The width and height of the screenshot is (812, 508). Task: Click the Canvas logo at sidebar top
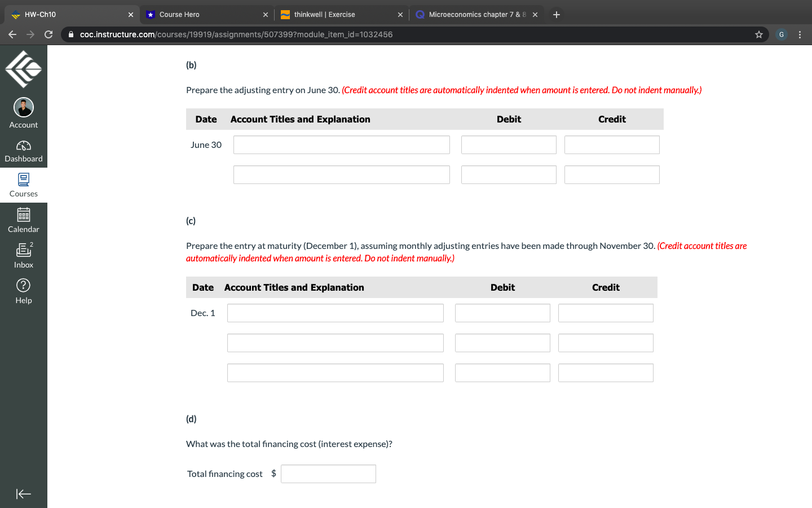pos(23,68)
